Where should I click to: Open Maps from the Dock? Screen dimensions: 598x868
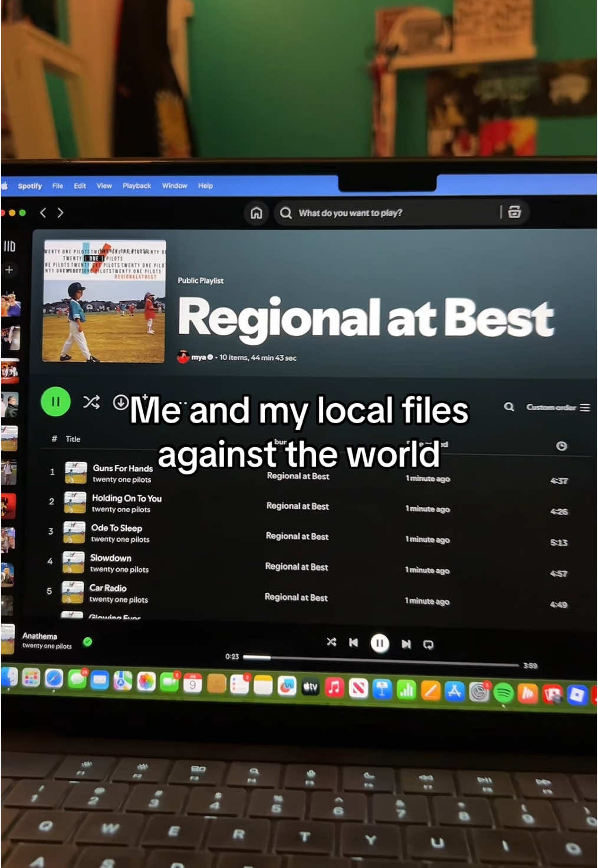(123, 681)
